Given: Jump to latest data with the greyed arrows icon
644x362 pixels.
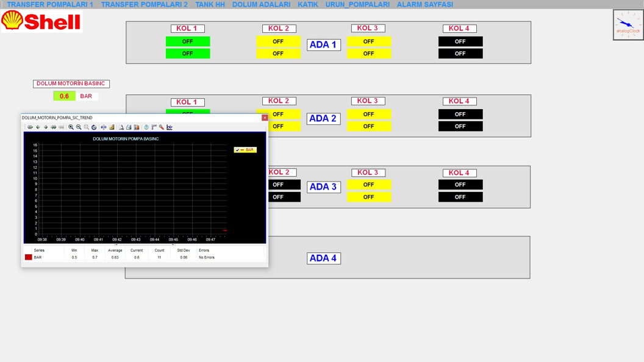Looking at the screenshot, I should coord(61,127).
